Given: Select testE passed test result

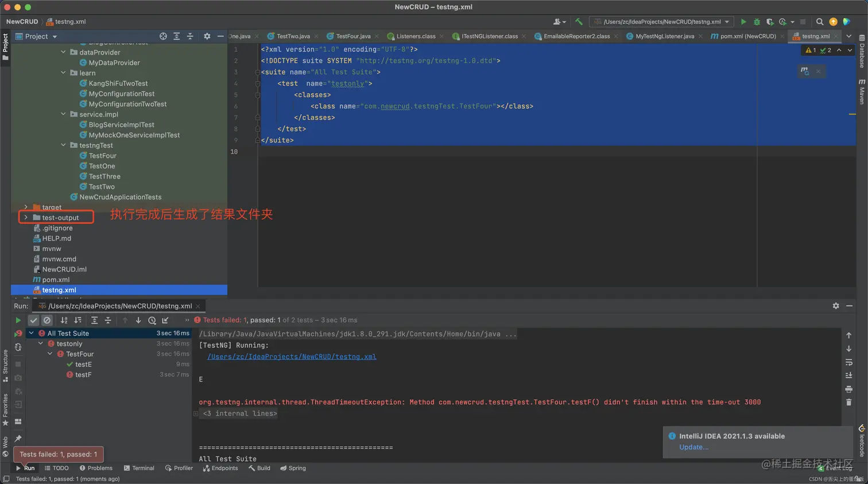Looking at the screenshot, I should click(x=83, y=365).
